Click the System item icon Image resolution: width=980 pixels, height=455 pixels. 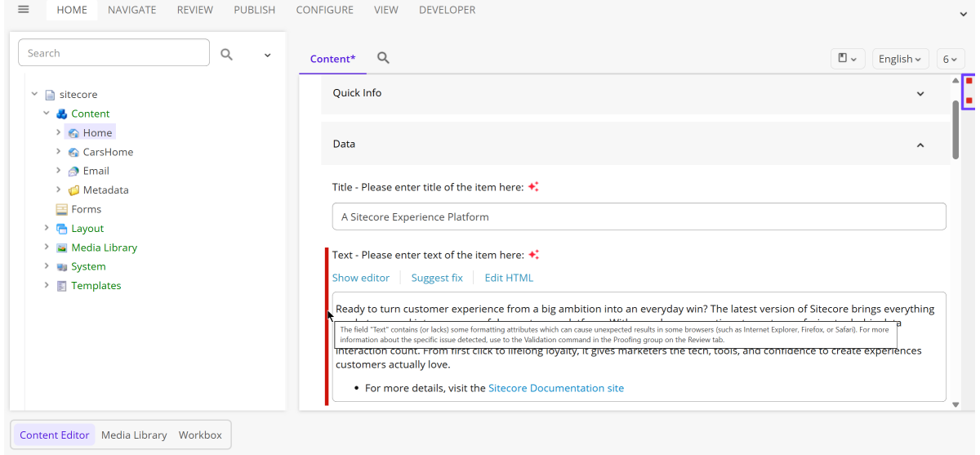[62, 266]
